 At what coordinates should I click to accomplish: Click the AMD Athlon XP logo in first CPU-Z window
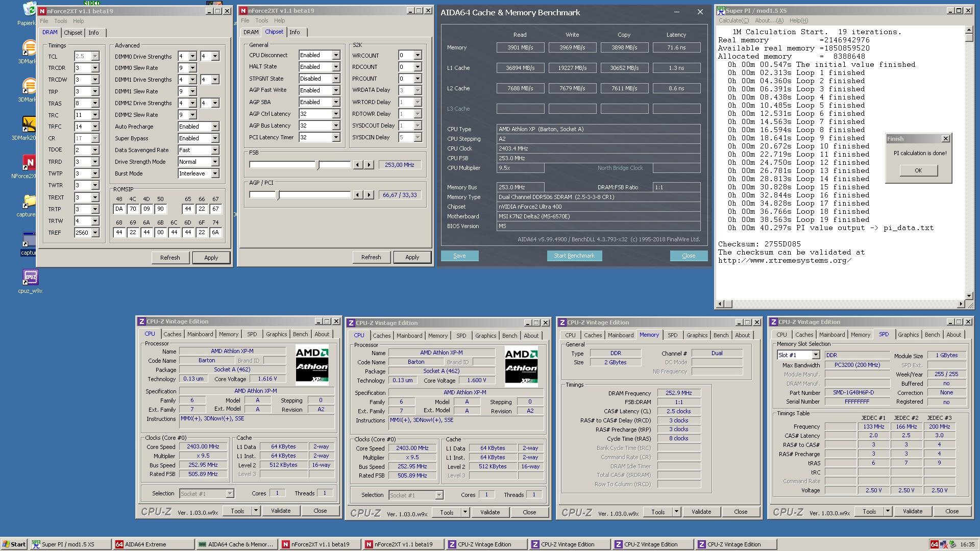coord(312,365)
